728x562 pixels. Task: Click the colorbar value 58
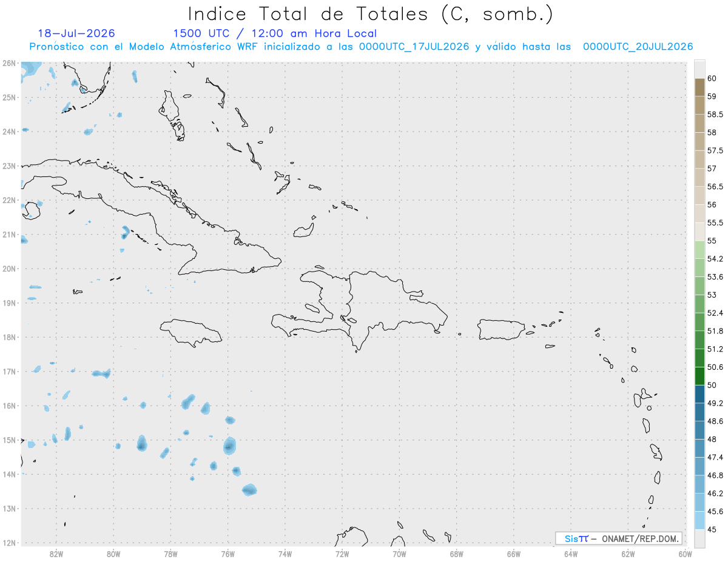pyautogui.click(x=712, y=132)
